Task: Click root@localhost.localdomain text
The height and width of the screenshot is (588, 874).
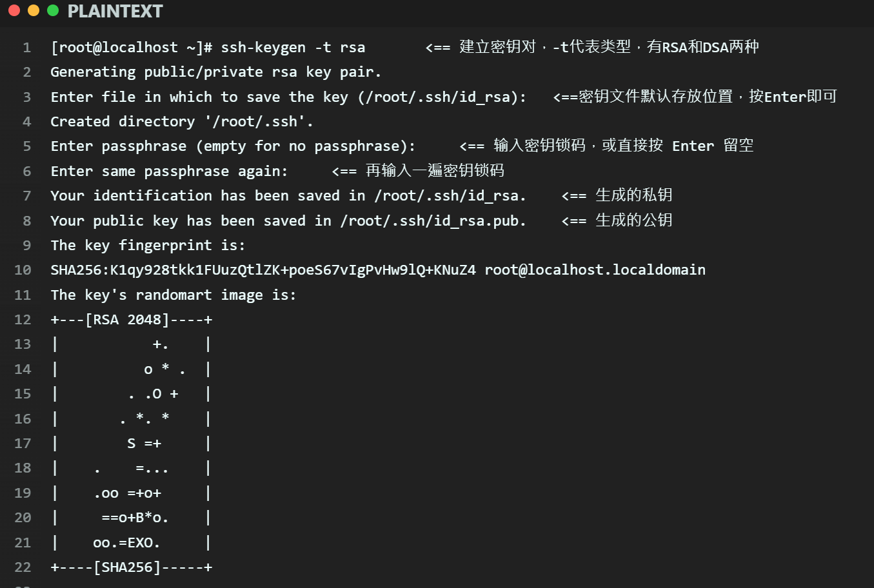Action: pos(595,270)
